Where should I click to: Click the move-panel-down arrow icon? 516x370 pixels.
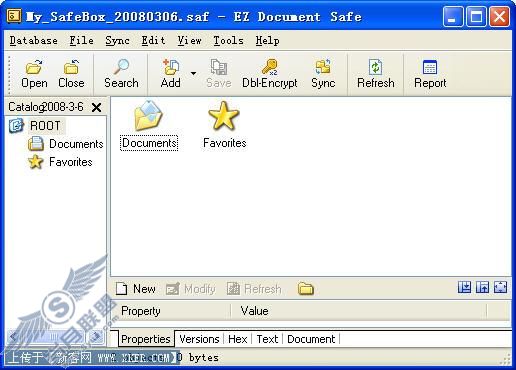464,287
